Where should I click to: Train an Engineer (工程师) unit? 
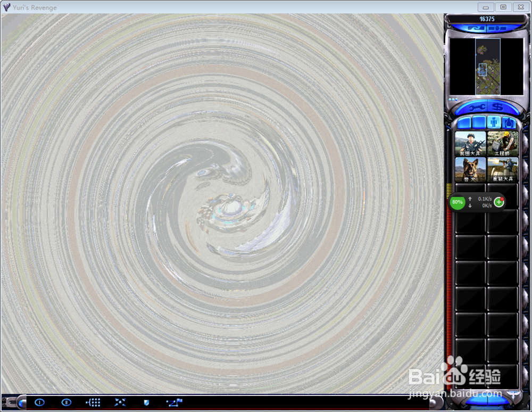coord(503,144)
